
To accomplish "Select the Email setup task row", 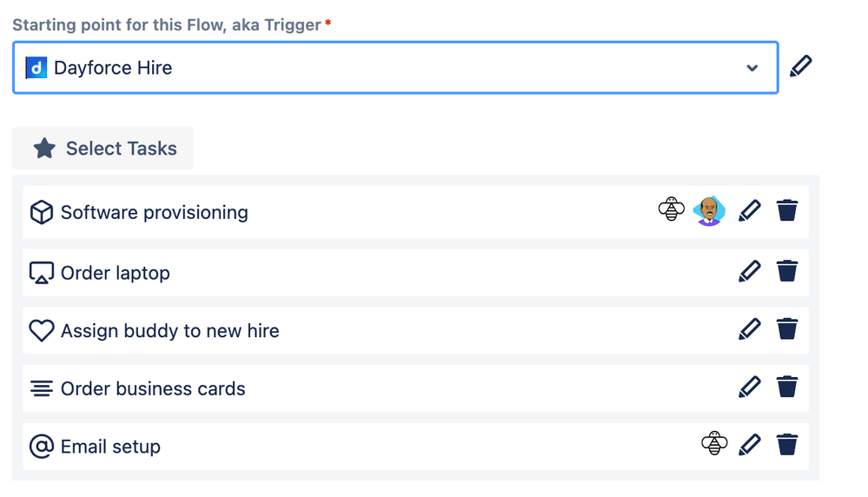I will pyautogui.click(x=391, y=447).
